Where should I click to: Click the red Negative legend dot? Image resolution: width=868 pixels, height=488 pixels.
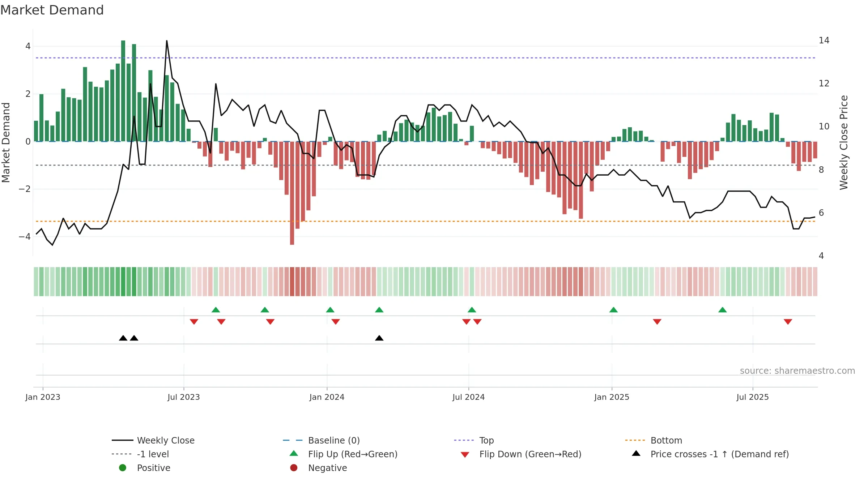pos(294,468)
